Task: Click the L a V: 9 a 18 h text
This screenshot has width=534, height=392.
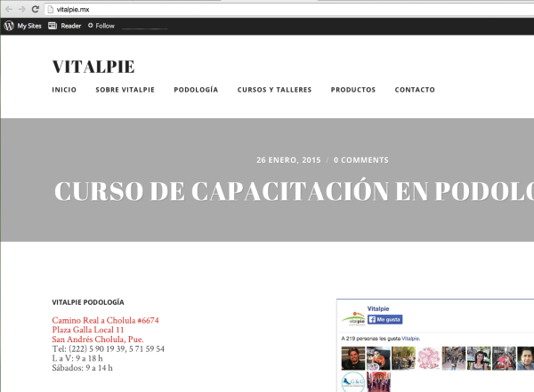Action: point(77,358)
